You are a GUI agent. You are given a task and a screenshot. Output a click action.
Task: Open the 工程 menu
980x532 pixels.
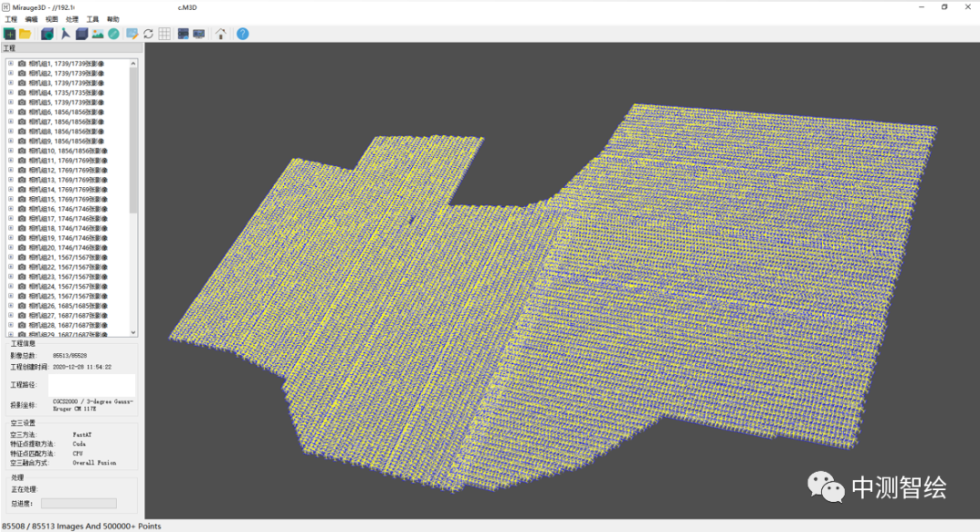pos(11,19)
